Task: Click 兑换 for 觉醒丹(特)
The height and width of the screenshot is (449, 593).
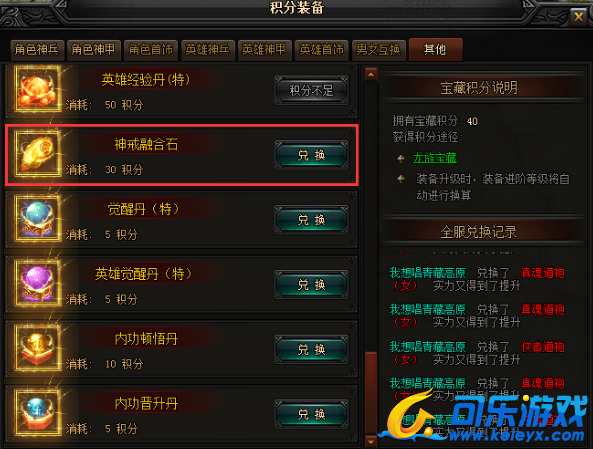Action: coord(311,220)
